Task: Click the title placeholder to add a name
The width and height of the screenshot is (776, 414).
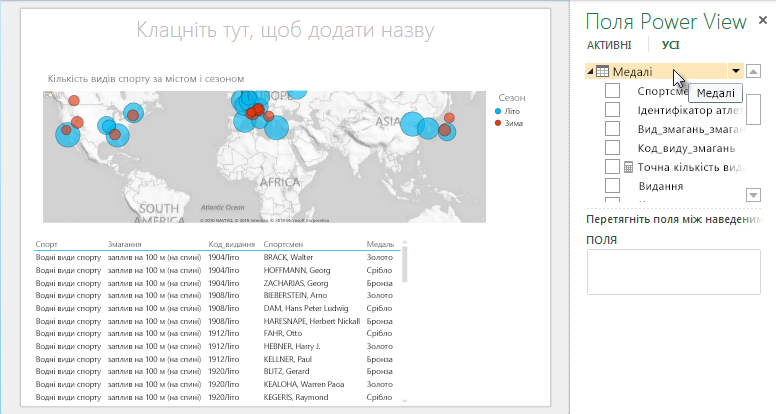Action: pos(285,30)
